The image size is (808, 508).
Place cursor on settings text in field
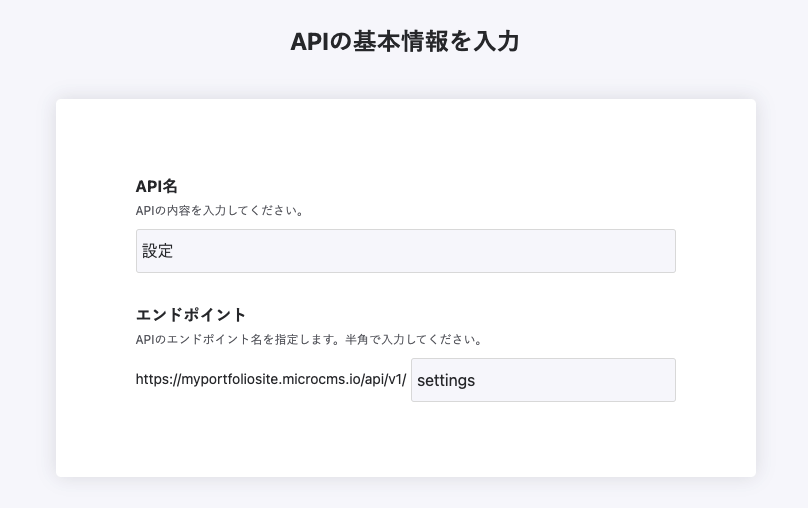point(446,381)
